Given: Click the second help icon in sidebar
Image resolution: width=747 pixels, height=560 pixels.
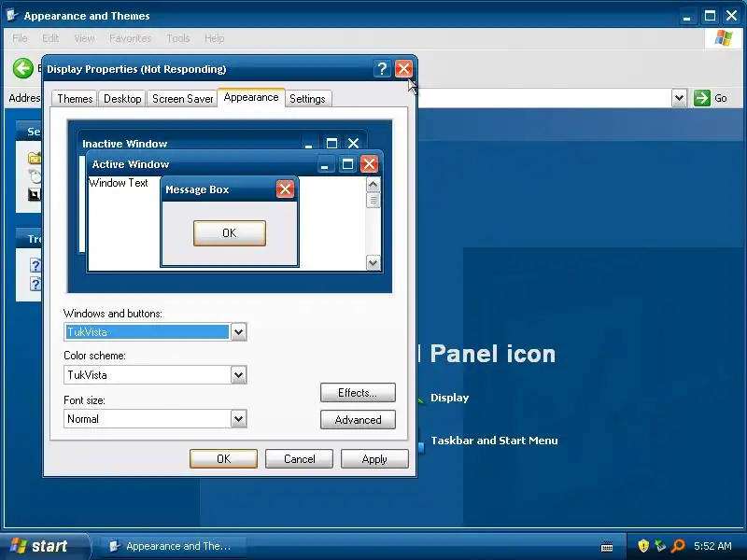Looking at the screenshot, I should point(35,285).
